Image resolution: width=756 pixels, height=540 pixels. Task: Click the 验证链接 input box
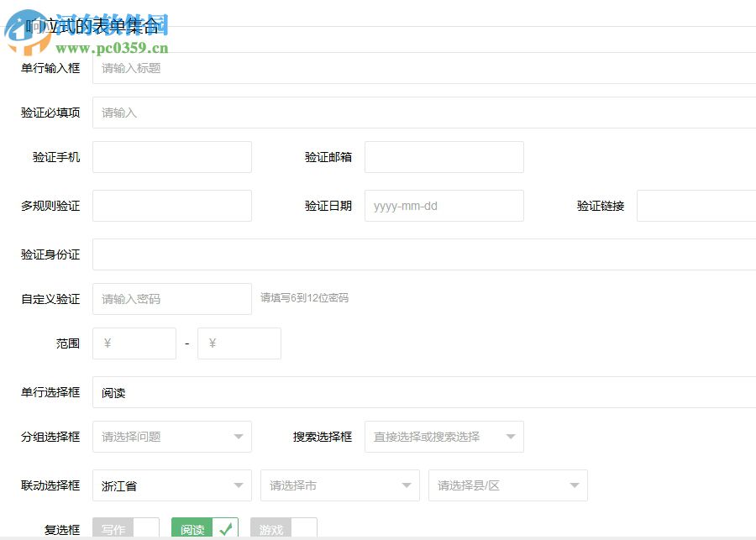click(696, 206)
